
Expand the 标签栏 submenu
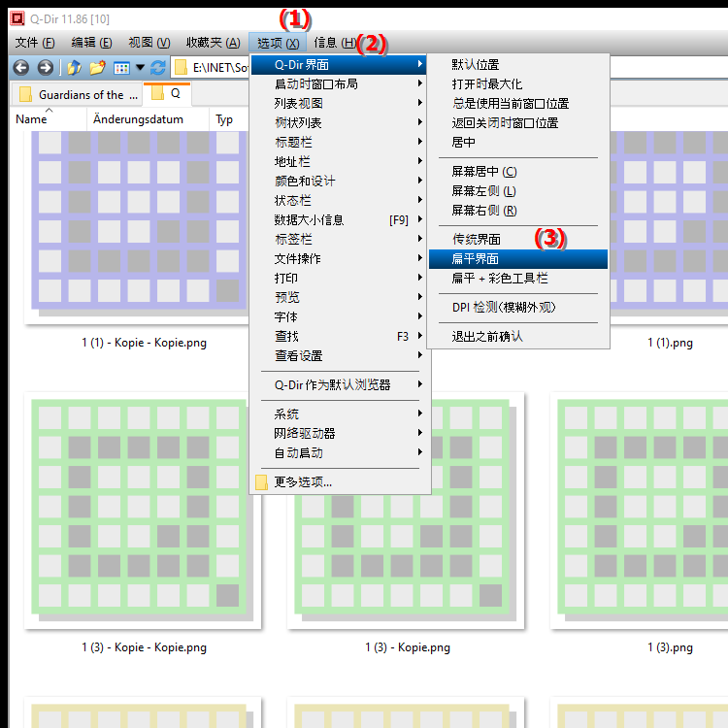point(340,239)
